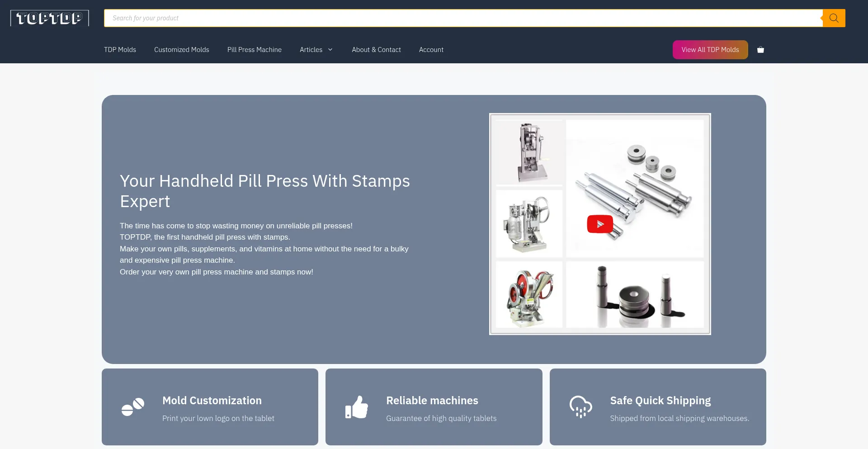Click the red rotary press thumbnail image

click(x=529, y=294)
